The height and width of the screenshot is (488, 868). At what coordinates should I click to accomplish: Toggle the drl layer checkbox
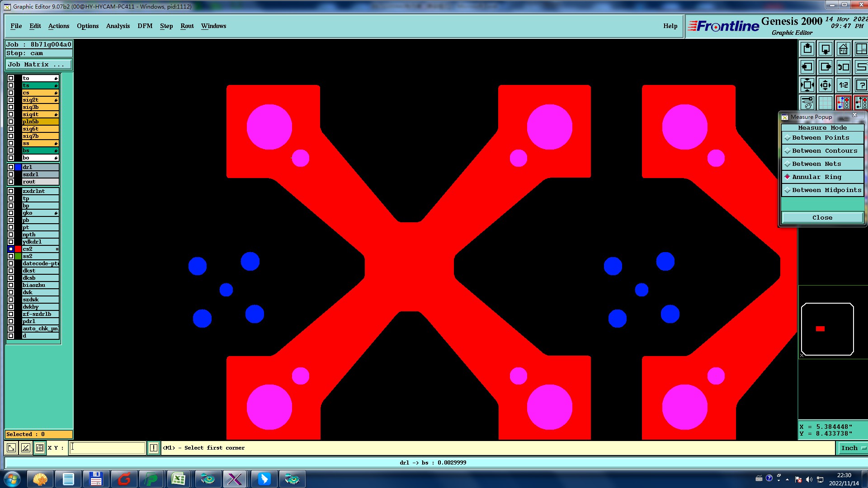(x=11, y=167)
